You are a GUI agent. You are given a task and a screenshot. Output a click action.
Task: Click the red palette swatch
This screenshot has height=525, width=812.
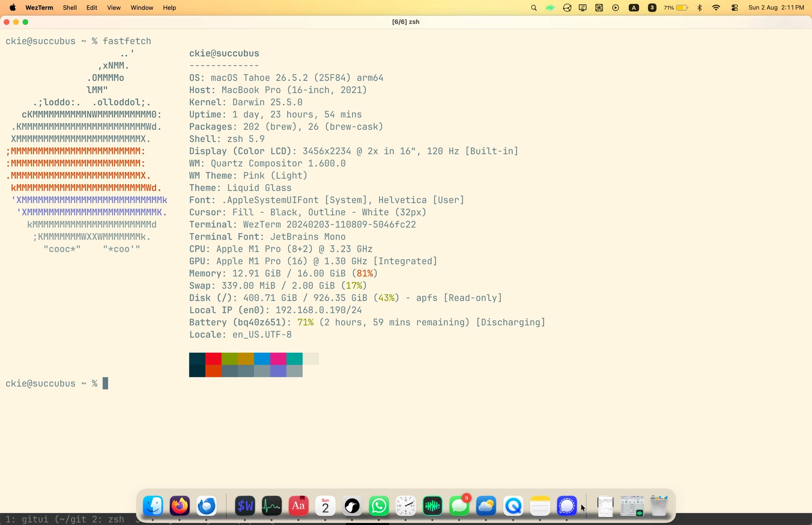[213, 359]
